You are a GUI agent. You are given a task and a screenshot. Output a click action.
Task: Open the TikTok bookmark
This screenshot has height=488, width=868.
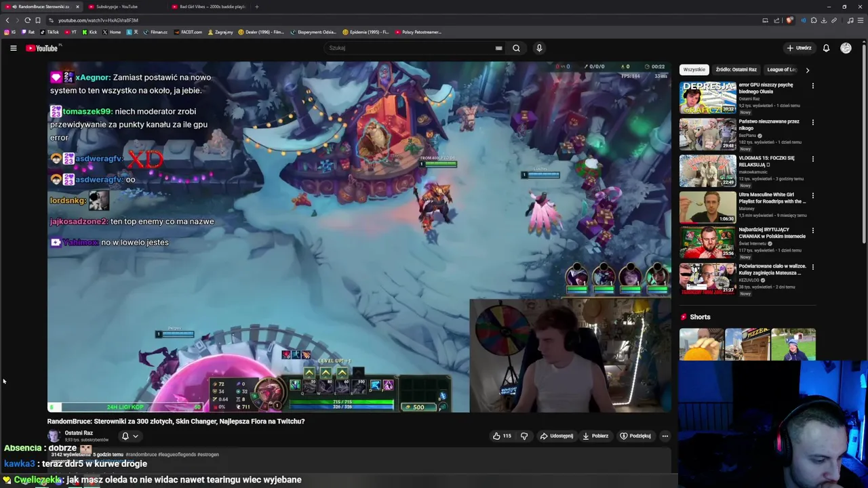point(50,32)
